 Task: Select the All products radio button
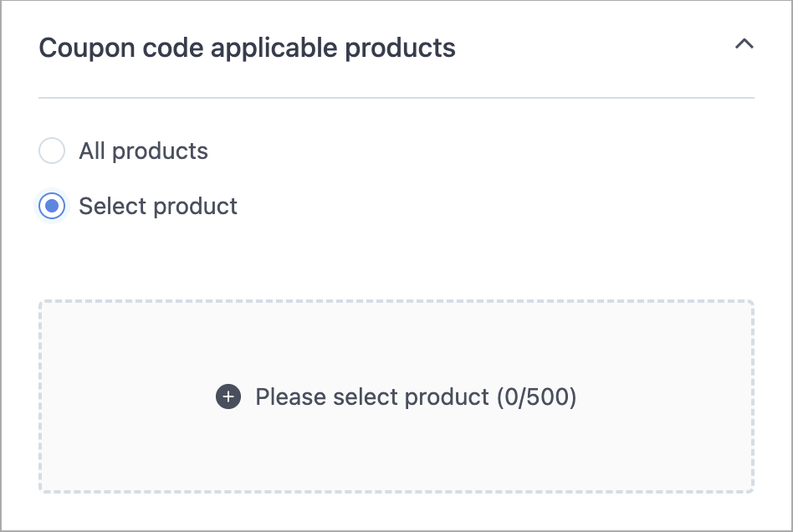coord(52,151)
